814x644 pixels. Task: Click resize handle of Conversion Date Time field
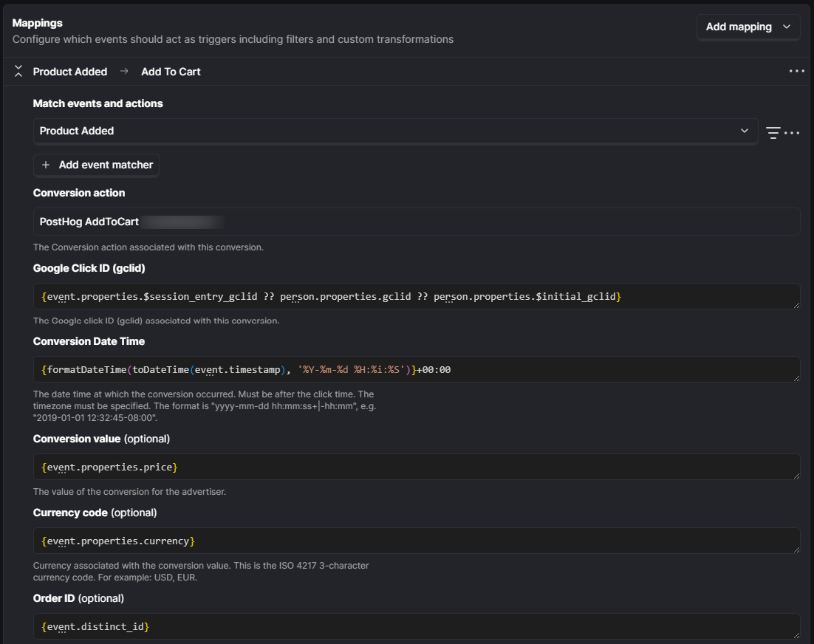coord(796,377)
